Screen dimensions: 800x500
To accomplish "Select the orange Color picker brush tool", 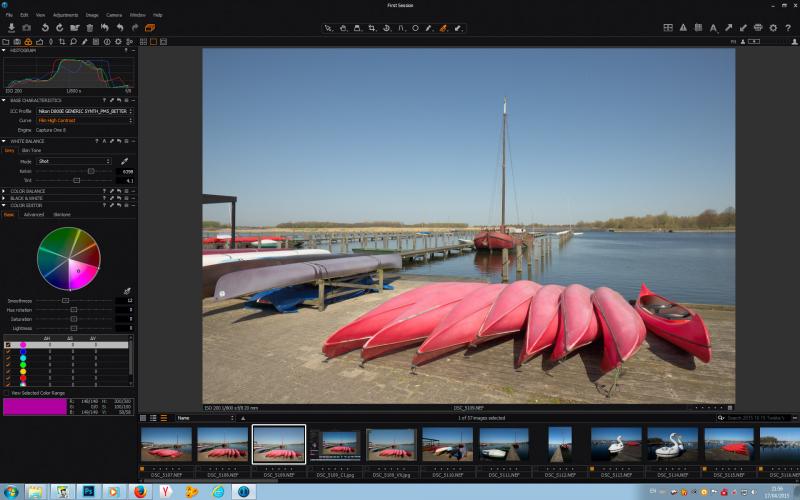I will point(443,28).
